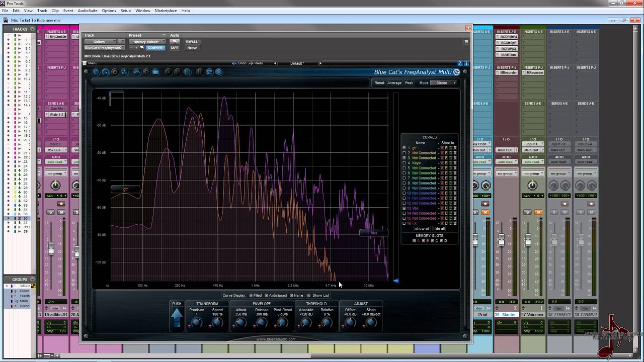Toggle the Show List checkbox
This screenshot has width=644, height=362.
click(309, 296)
